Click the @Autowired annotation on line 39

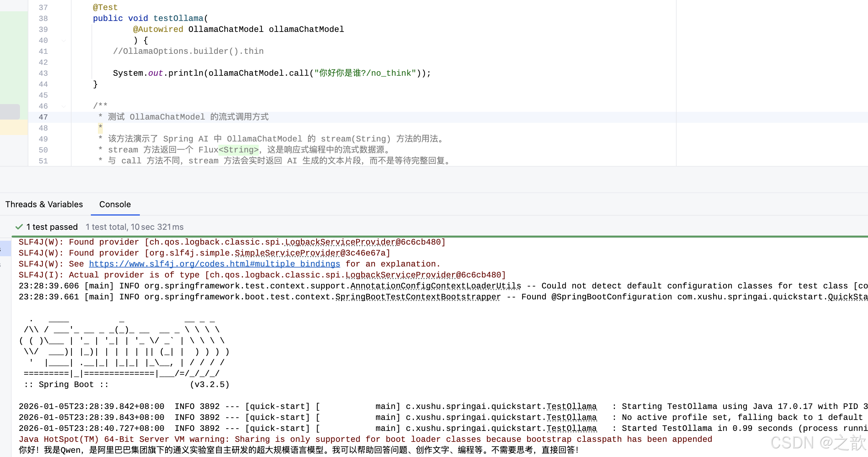pyautogui.click(x=158, y=29)
